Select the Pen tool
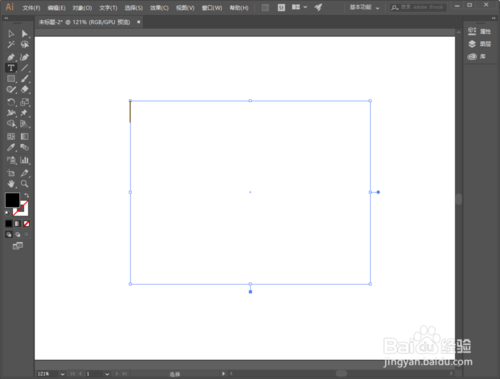 11,57
